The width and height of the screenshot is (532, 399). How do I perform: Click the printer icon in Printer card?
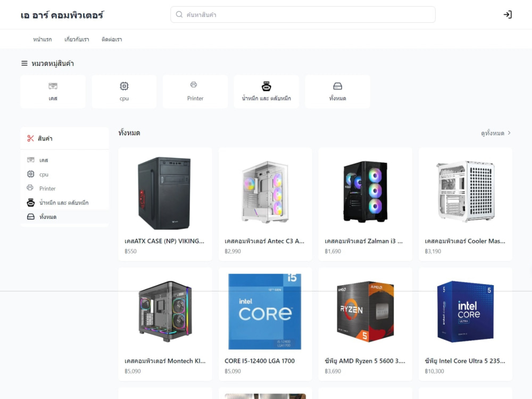(x=194, y=85)
